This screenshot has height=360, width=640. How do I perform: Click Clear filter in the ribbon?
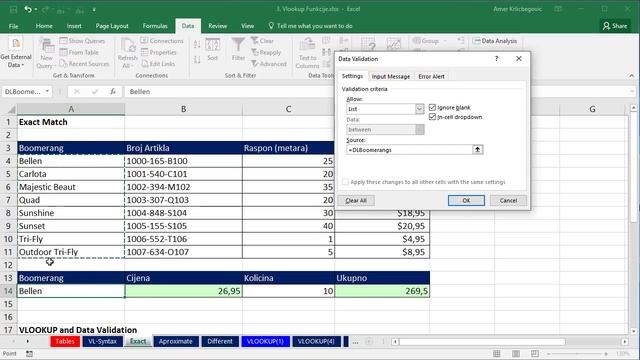(262, 41)
